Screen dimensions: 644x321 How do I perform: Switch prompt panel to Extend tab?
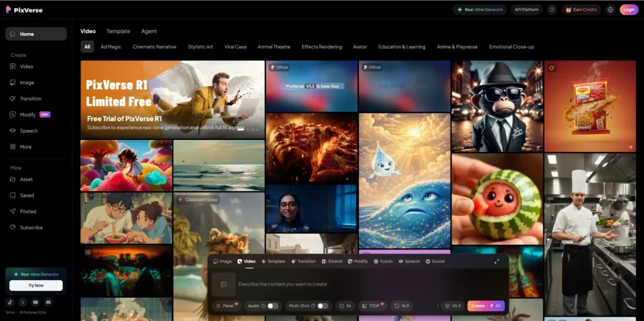click(x=331, y=261)
